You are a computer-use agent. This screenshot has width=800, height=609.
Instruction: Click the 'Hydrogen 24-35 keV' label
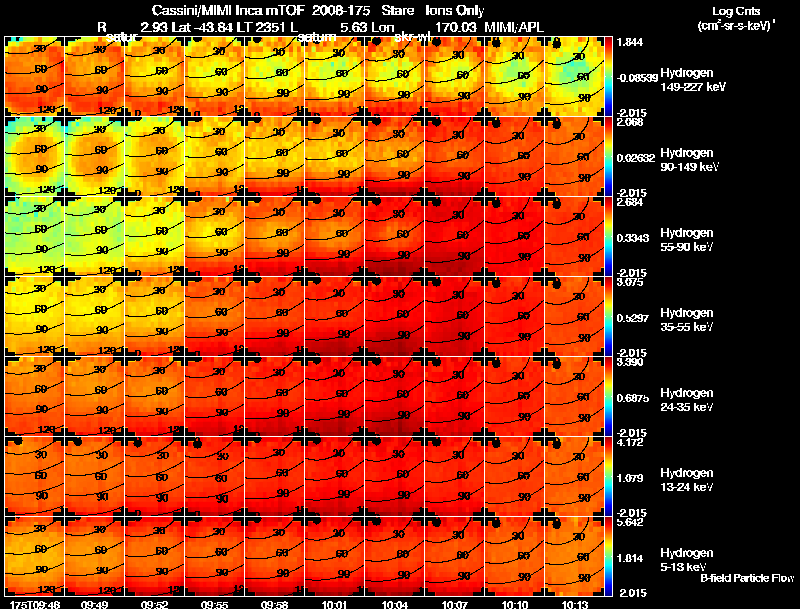pos(687,400)
